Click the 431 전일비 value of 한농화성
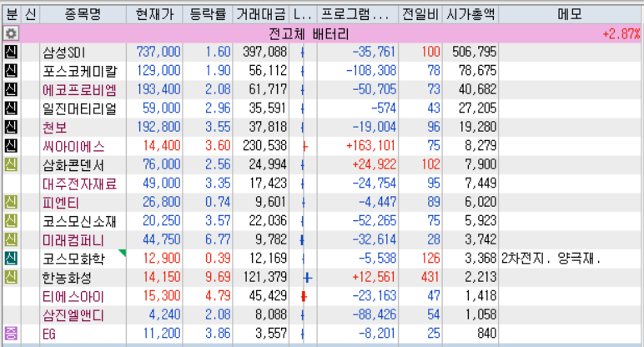 tap(430, 277)
